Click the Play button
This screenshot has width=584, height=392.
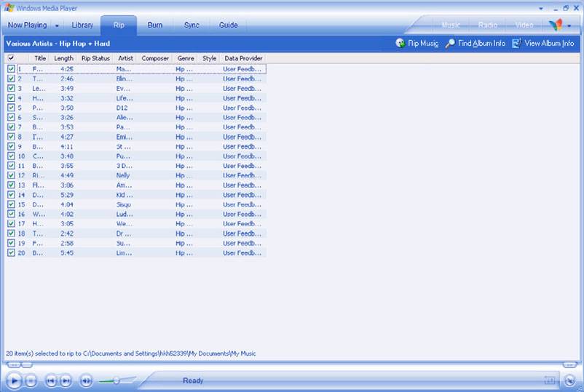(x=14, y=380)
